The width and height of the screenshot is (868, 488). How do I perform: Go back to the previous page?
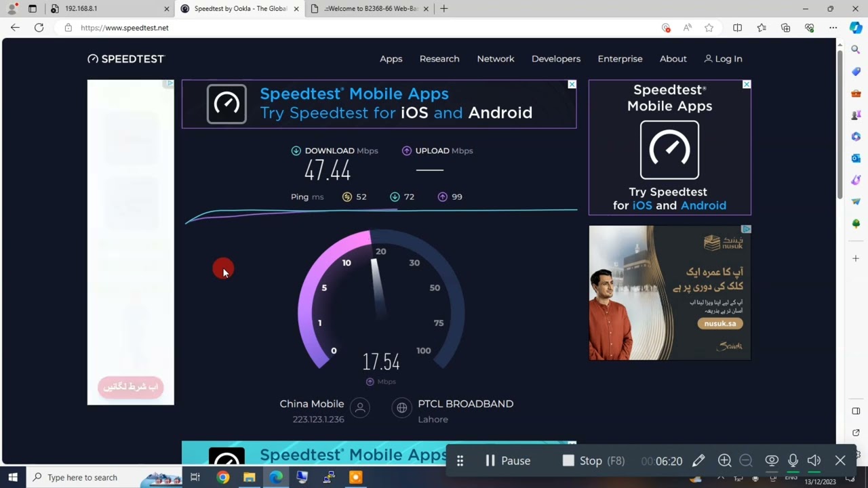coord(15,28)
